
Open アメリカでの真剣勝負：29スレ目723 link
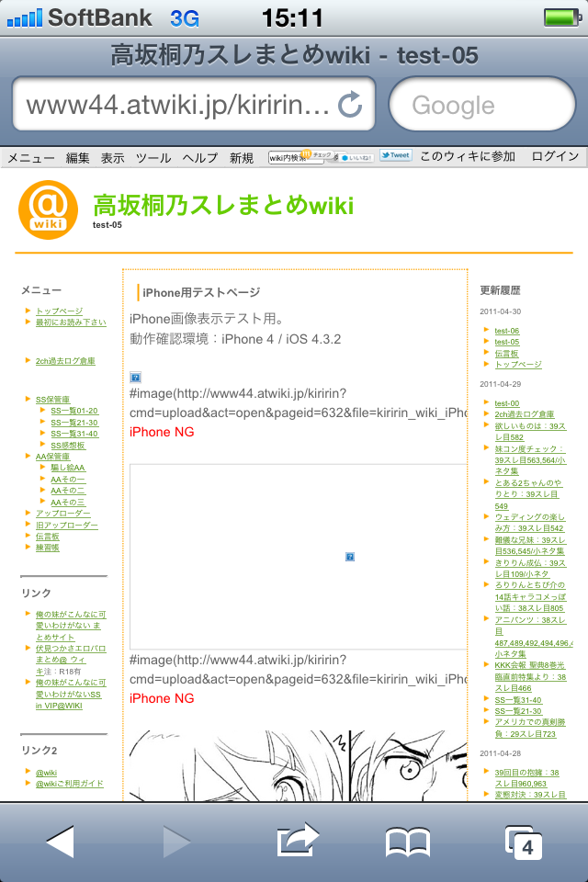click(530, 728)
